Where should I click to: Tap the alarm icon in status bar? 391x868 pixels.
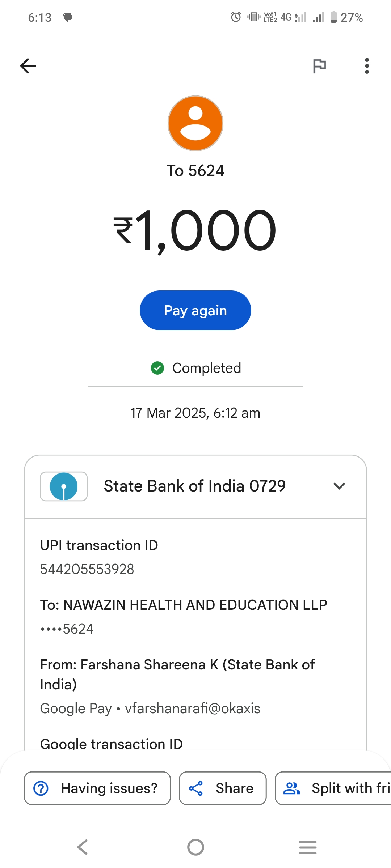[236, 17]
